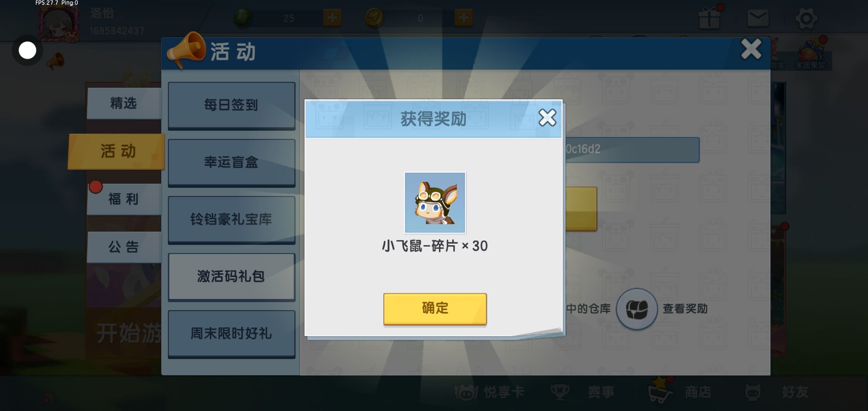
Task: Tap the green gem plus button
Action: pyautogui.click(x=332, y=18)
